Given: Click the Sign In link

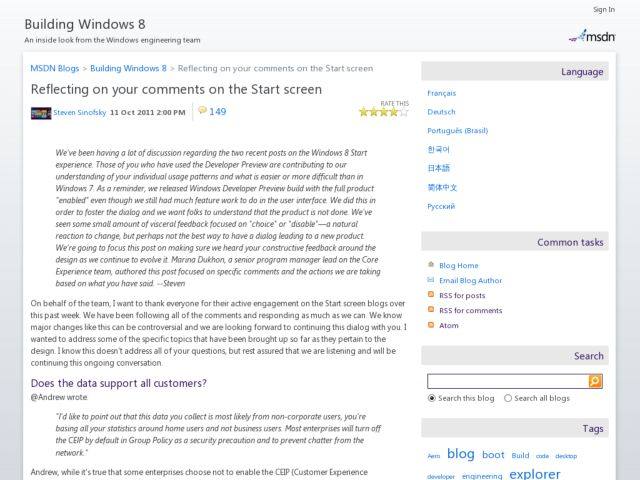Looking at the screenshot, I should point(603,10).
